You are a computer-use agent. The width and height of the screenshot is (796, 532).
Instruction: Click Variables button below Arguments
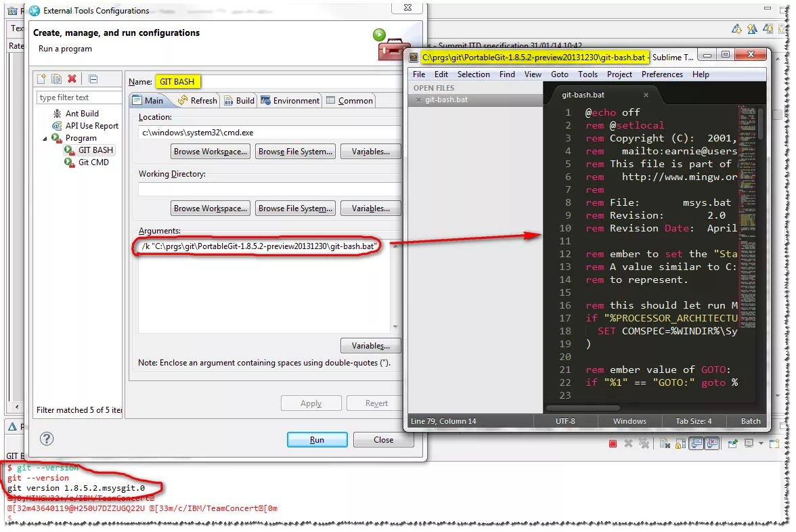pyautogui.click(x=371, y=346)
